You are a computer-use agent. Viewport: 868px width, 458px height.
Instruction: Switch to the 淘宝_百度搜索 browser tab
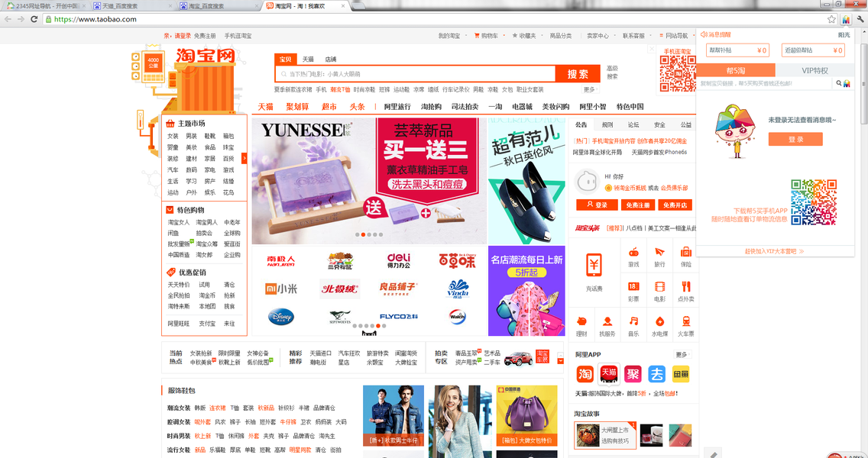tap(217, 6)
